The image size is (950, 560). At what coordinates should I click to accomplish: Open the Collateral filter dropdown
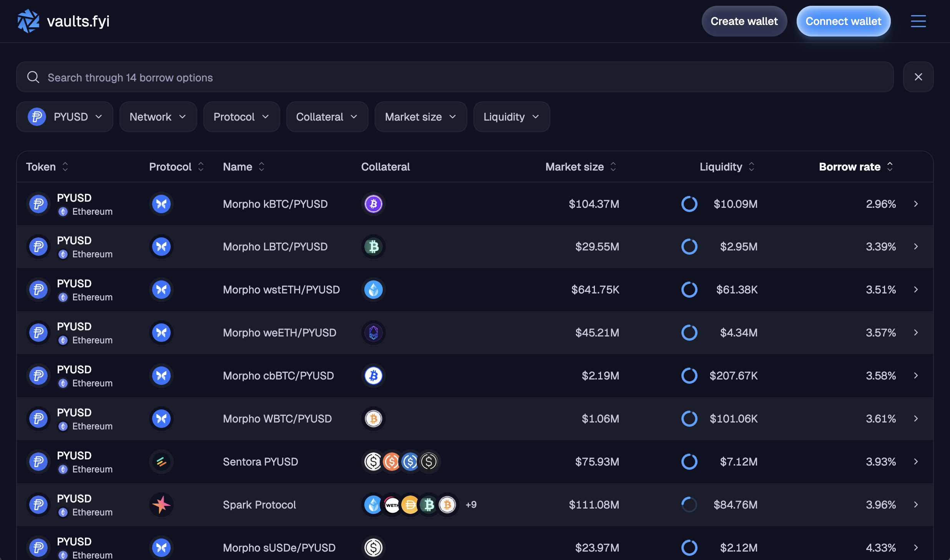click(x=327, y=117)
